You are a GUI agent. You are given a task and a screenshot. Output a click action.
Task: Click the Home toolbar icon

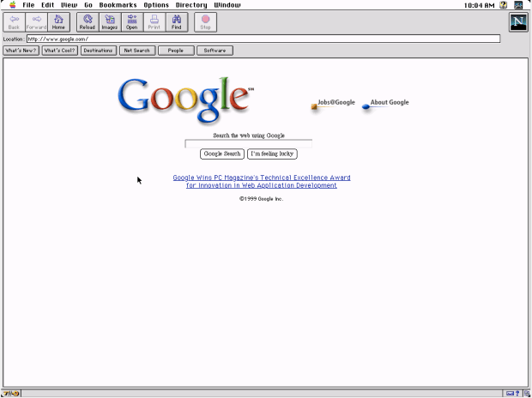tap(58, 21)
